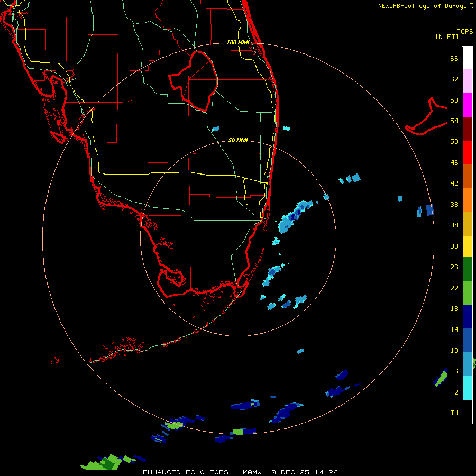Click the 58 legend value
476x476 pixels.
click(454, 100)
